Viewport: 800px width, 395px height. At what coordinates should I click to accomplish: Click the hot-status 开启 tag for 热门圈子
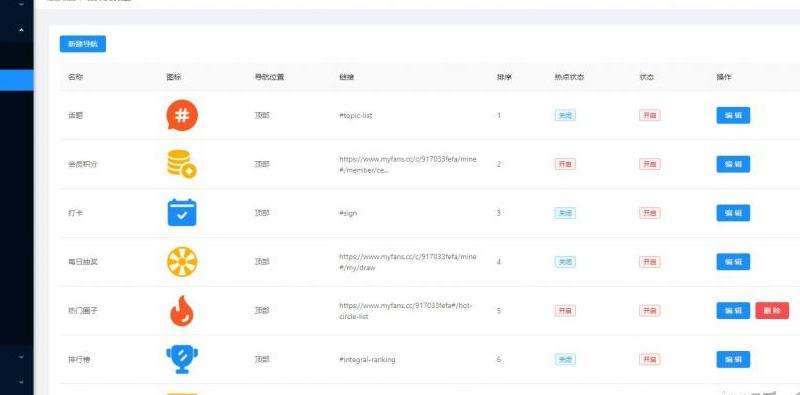point(565,311)
